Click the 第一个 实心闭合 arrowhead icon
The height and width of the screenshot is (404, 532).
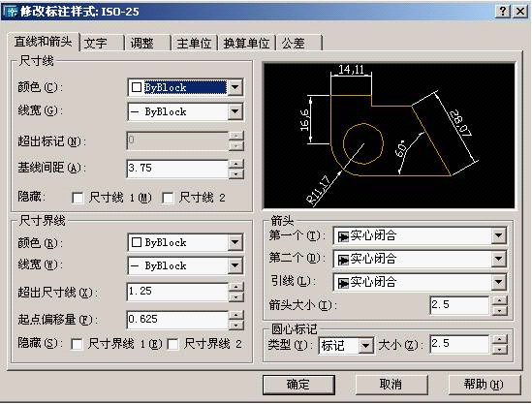click(343, 236)
